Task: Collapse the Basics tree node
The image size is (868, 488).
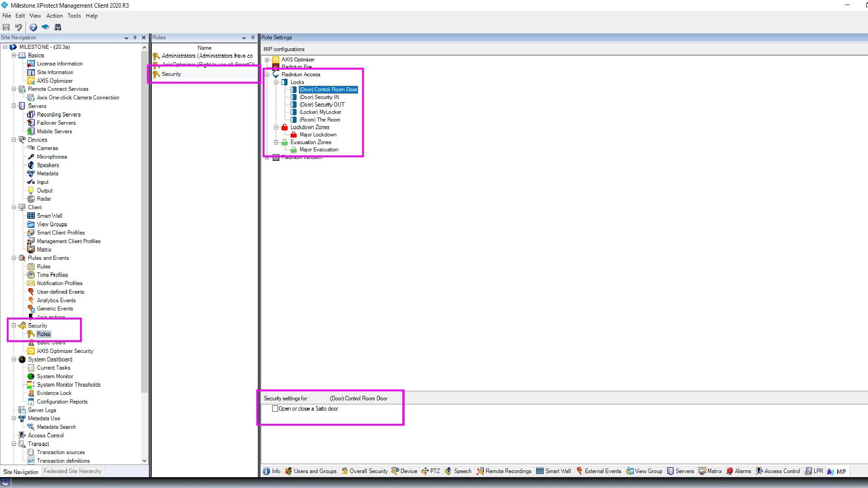Action: coord(14,55)
